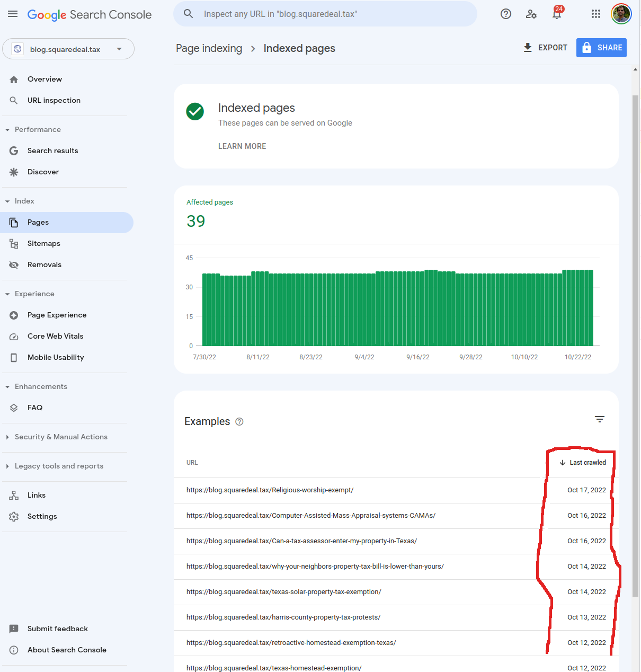Click the green indexed bar chart
The image size is (641, 672).
pyautogui.click(x=398, y=307)
